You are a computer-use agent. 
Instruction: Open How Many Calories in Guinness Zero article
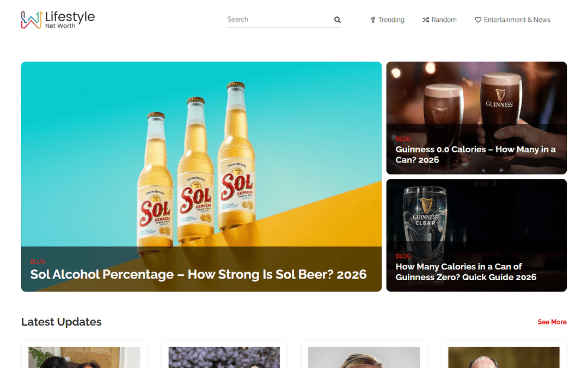(465, 272)
